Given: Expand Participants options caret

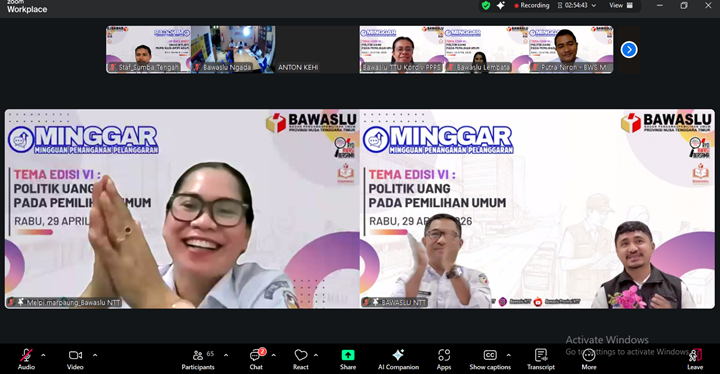Looking at the screenshot, I should click(x=226, y=355).
